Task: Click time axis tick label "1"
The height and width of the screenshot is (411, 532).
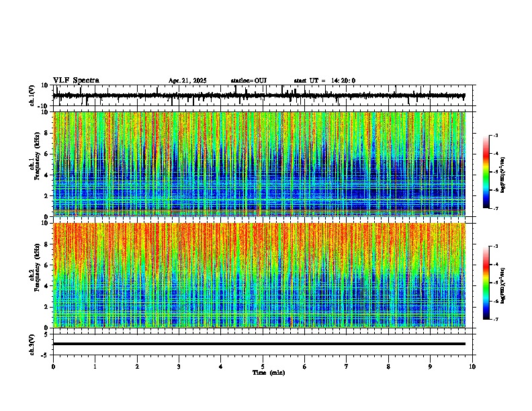Action: point(95,367)
